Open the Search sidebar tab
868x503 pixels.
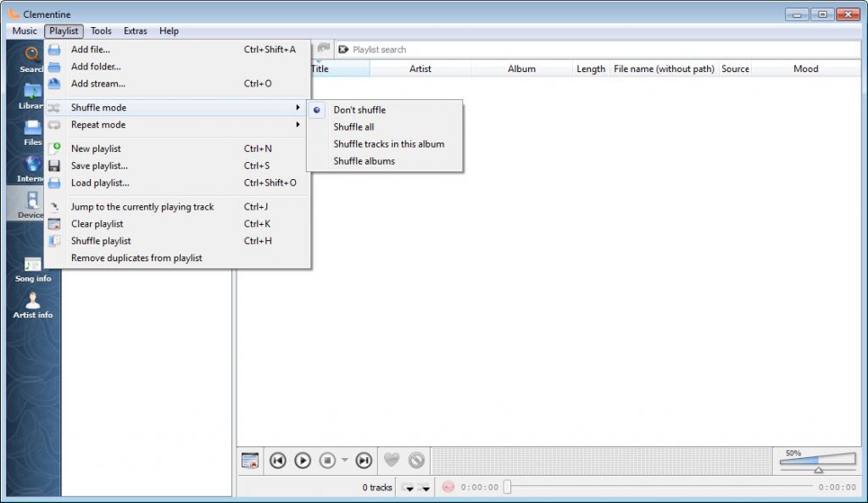[31, 60]
